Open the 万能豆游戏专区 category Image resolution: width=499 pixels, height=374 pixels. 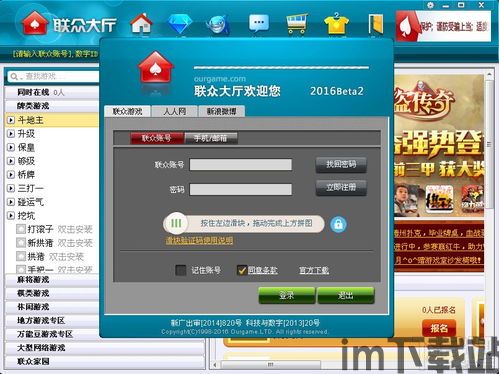tap(52, 334)
